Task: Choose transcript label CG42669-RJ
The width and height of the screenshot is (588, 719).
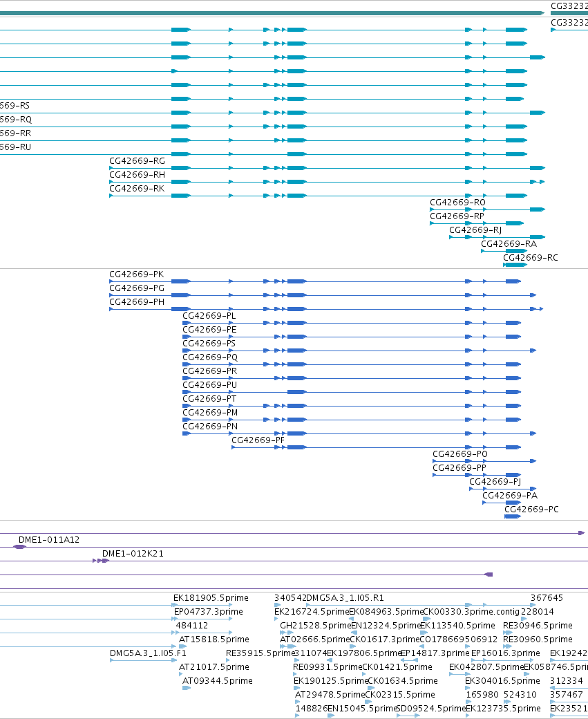Action: tap(475, 230)
